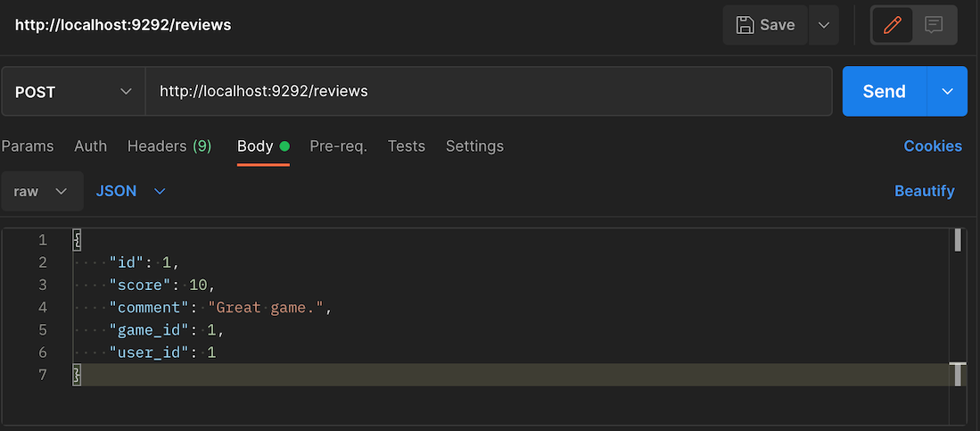Switch to the Params tab
This screenshot has width=980, height=431.
pos(28,146)
